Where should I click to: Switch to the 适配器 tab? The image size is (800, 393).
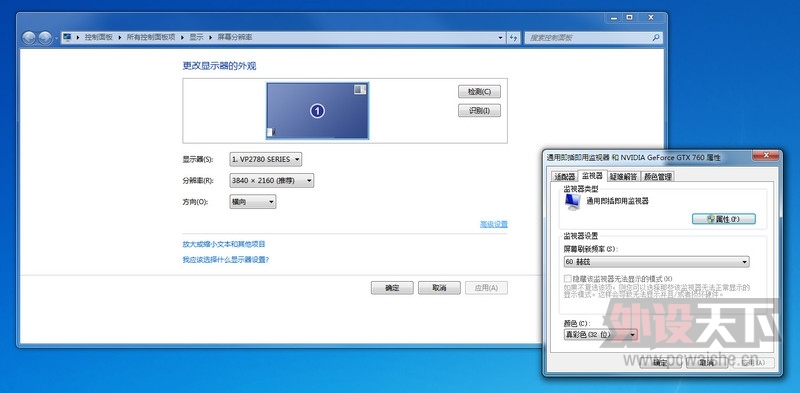tap(565, 177)
